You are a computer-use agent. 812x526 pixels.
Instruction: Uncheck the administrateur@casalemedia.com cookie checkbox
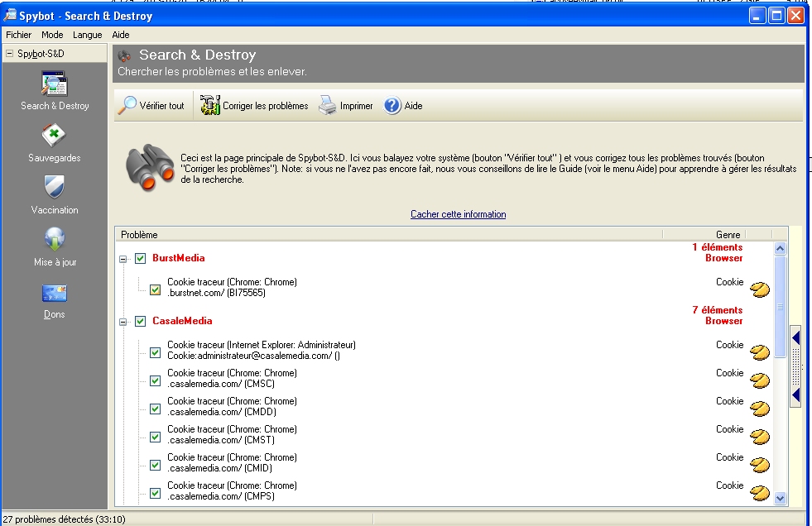[155, 353]
